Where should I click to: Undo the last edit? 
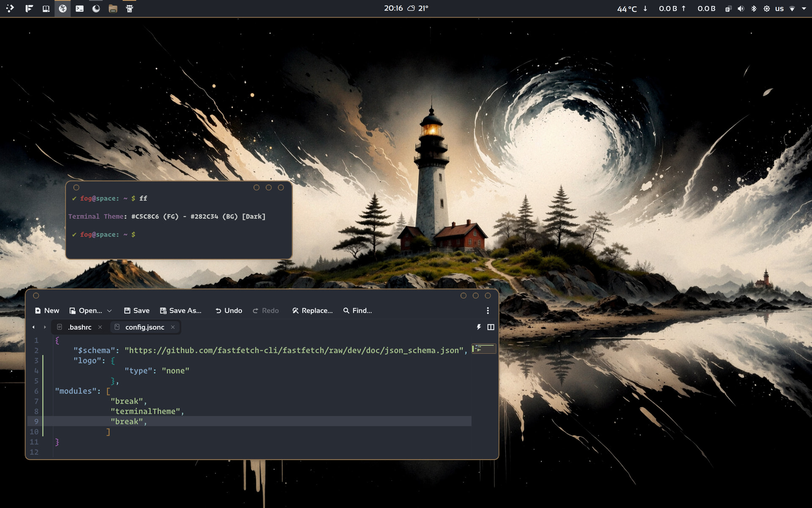point(228,311)
